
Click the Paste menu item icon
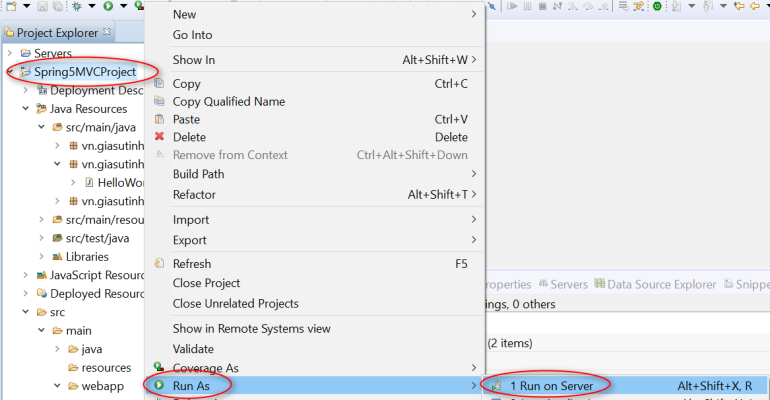click(159, 119)
